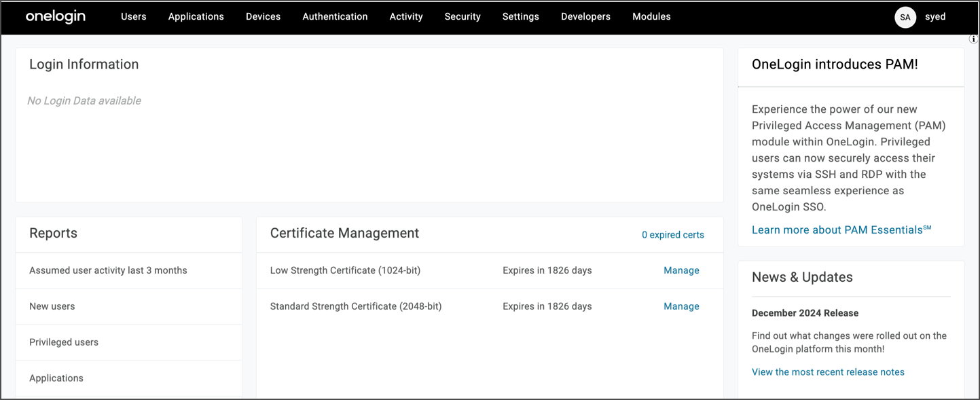The width and height of the screenshot is (980, 400).
Task: Open the Modules menu
Action: (x=651, y=17)
